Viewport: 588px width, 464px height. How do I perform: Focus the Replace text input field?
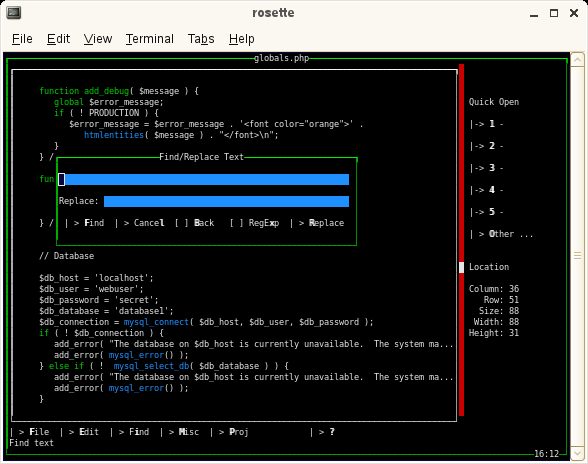226,201
